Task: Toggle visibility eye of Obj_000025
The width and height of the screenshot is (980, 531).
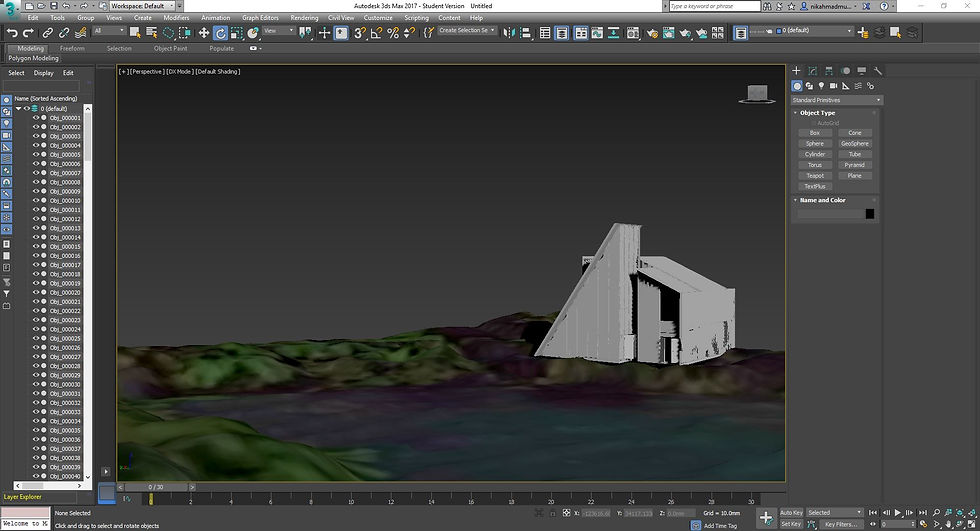Action: pyautogui.click(x=36, y=338)
